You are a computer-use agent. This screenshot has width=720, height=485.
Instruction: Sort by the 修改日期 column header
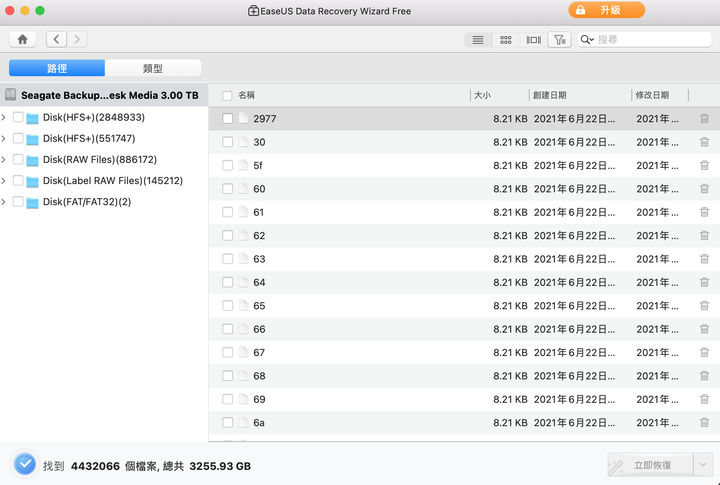click(652, 95)
